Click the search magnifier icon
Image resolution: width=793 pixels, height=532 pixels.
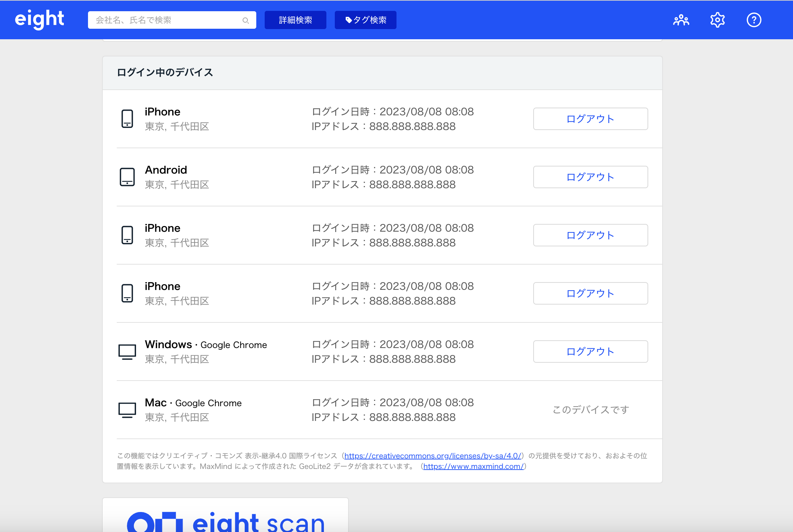tap(246, 20)
